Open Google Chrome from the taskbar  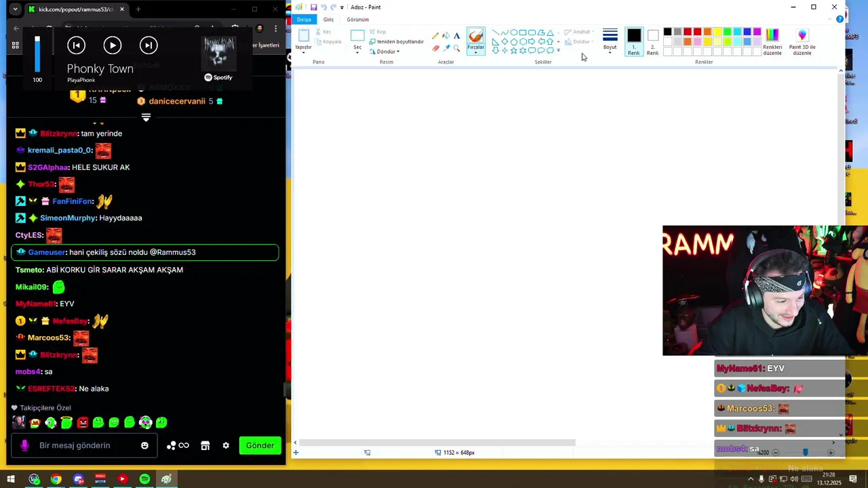click(56, 479)
